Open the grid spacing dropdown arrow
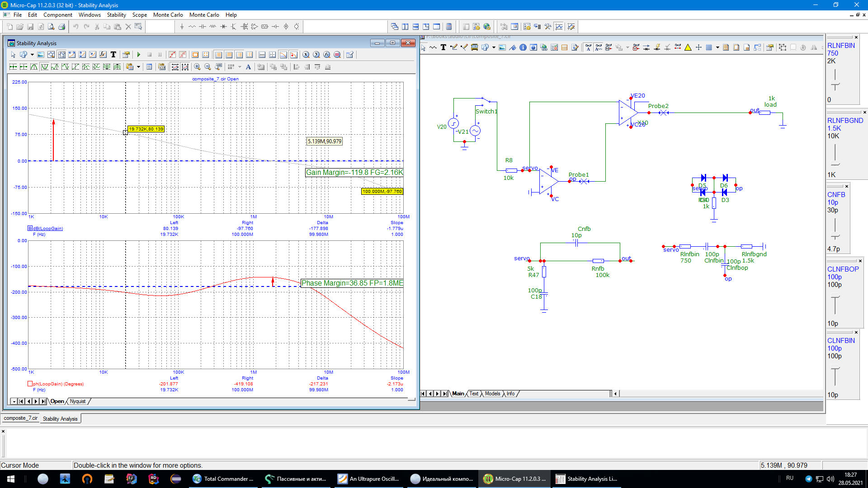The image size is (868, 488). pos(240,67)
